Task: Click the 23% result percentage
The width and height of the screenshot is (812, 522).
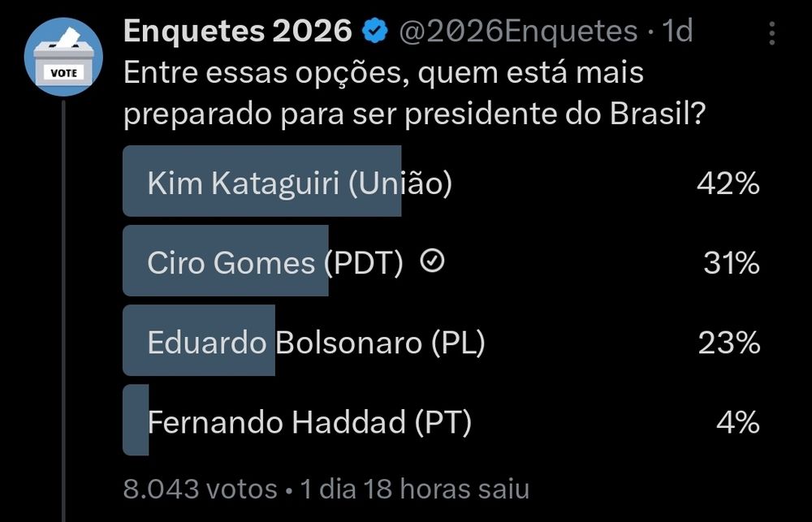Action: point(729,343)
